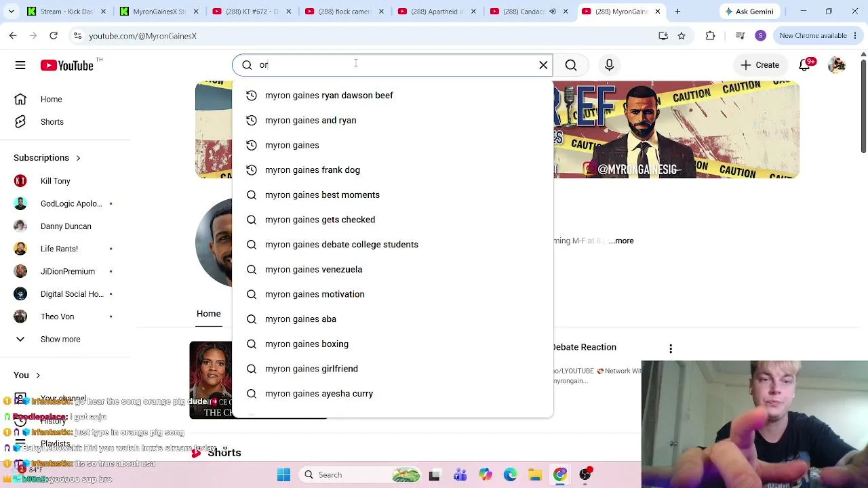Open Theo Von subscription channel

pyautogui.click(x=65, y=317)
